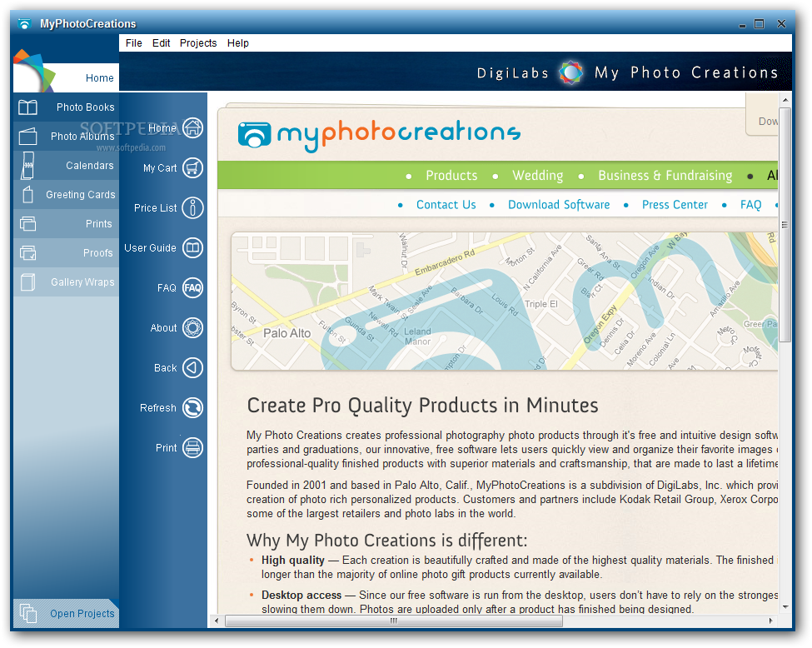Click the round FAQ icon
Screen dimensions: 812x648
click(192, 287)
